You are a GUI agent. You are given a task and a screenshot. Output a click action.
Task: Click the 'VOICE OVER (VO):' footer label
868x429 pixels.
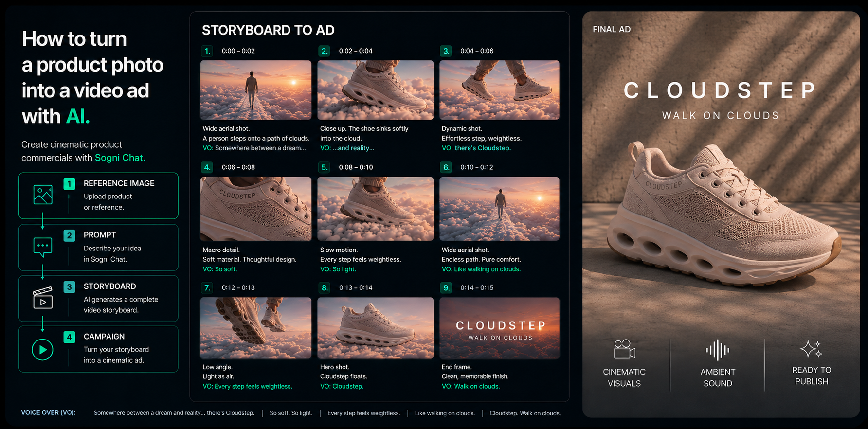pos(48,412)
